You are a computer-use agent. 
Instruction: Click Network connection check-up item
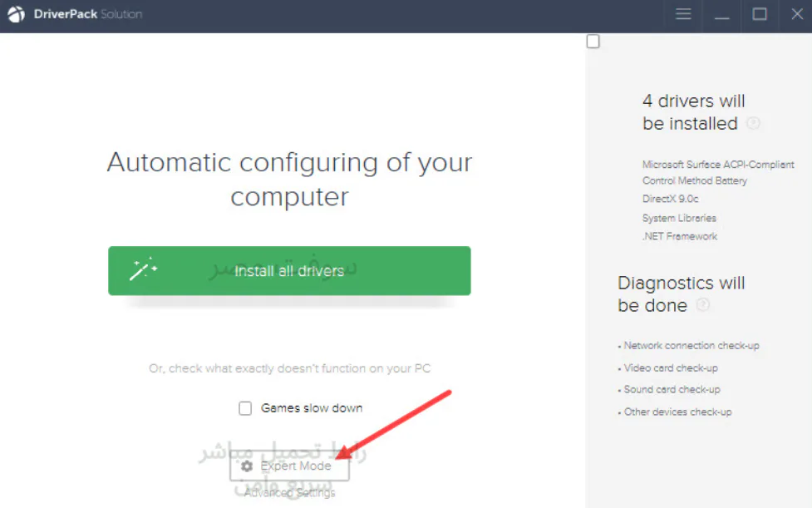coord(689,345)
